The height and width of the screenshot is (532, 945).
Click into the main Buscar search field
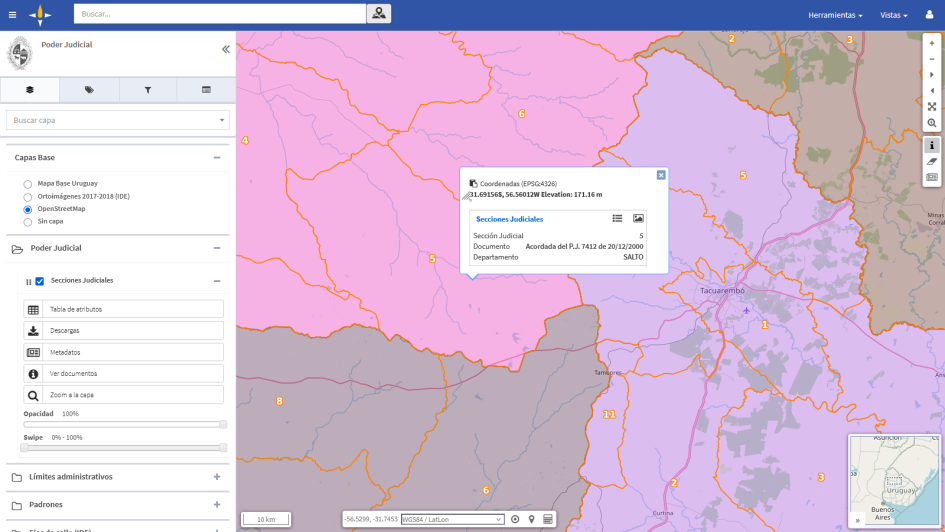coord(220,13)
